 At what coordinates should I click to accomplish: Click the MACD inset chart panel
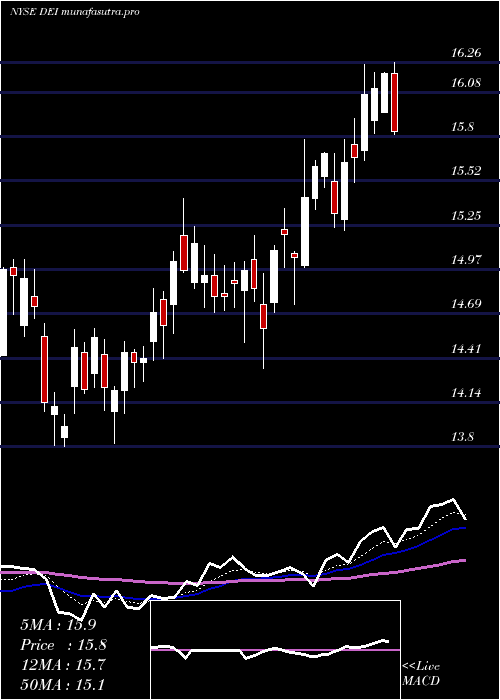pos(275,650)
